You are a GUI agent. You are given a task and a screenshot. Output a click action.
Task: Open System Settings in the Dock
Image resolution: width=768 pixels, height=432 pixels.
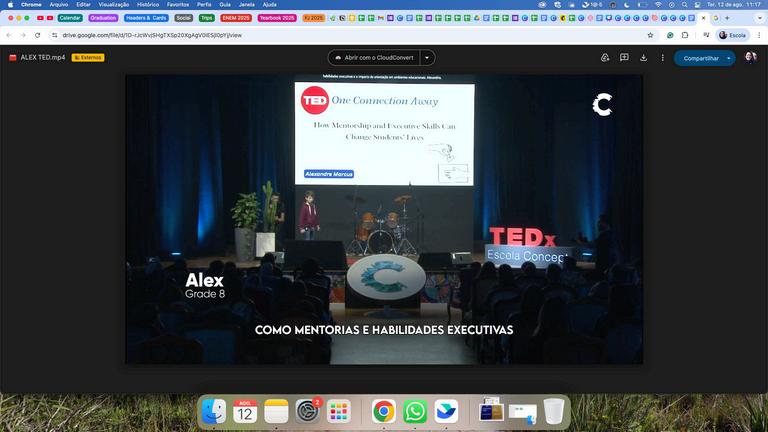tap(308, 411)
